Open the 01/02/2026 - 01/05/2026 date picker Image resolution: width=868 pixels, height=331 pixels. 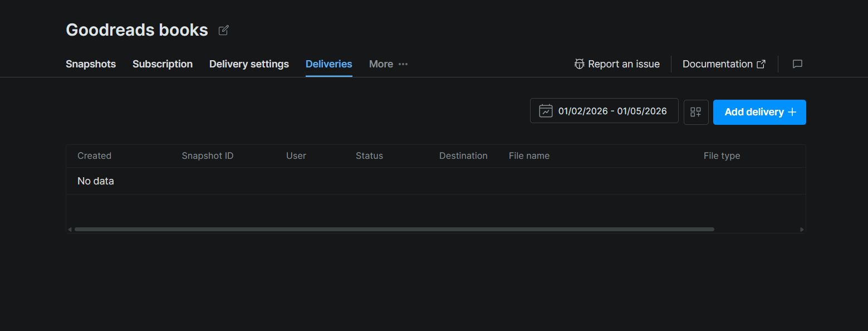pyautogui.click(x=604, y=111)
